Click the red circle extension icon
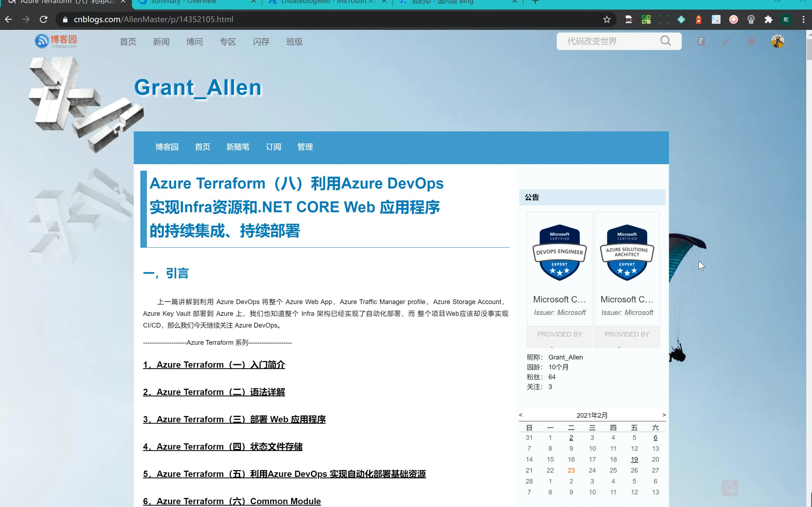The image size is (812, 507). click(x=734, y=19)
